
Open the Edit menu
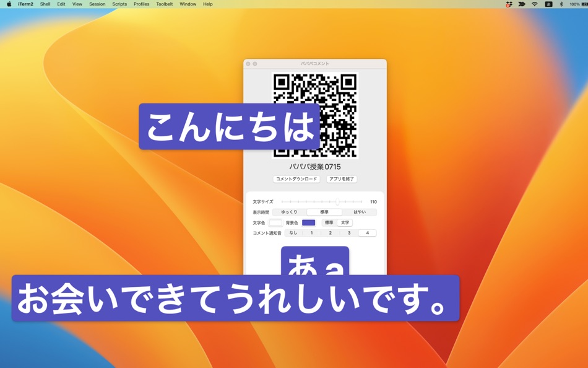61,4
